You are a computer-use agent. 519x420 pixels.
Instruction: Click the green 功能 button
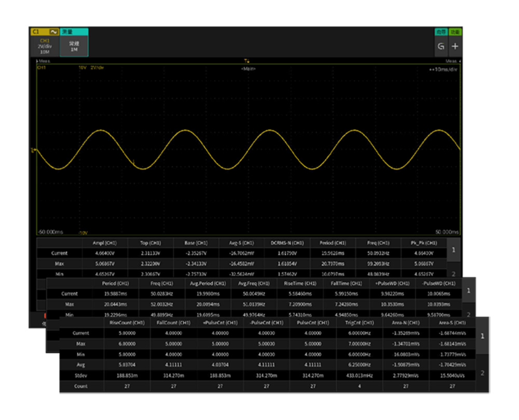click(455, 32)
